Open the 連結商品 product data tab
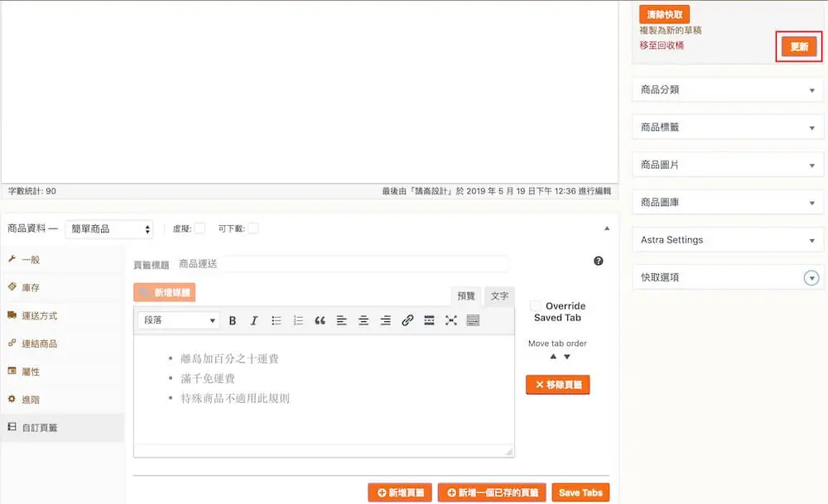The image size is (828, 504). pos(62,343)
